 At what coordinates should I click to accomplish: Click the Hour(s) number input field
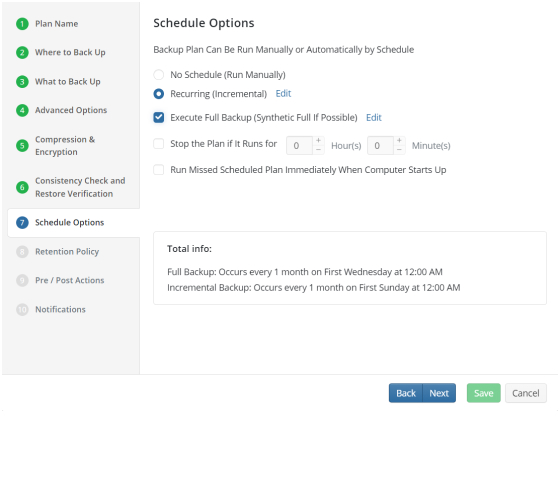coord(299,146)
